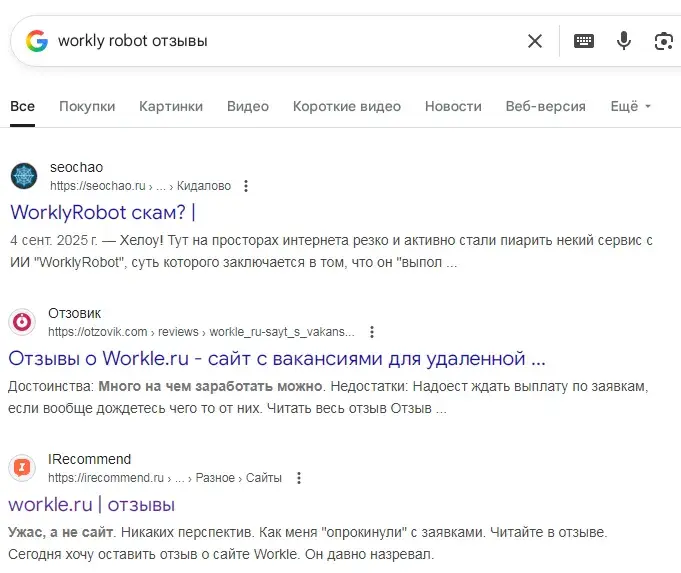Click snippet text Ужас, а не сайт

coord(60,532)
